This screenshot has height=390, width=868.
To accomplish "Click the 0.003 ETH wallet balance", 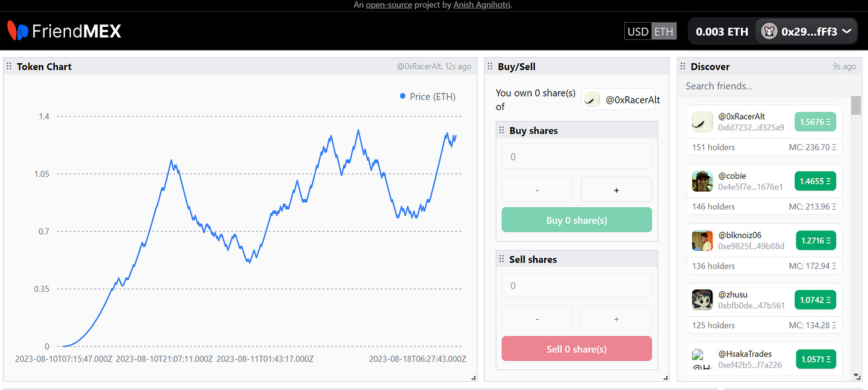I will [722, 32].
